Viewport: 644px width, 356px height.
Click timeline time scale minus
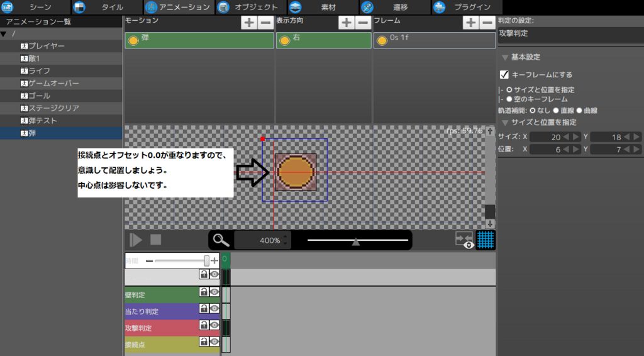click(150, 260)
